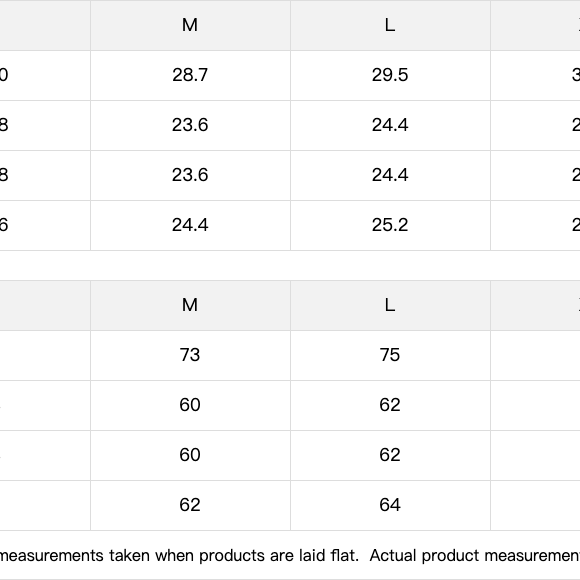Click the second 24.4 cell in the L column
Screen dimensions: 580x580
[x=390, y=175]
